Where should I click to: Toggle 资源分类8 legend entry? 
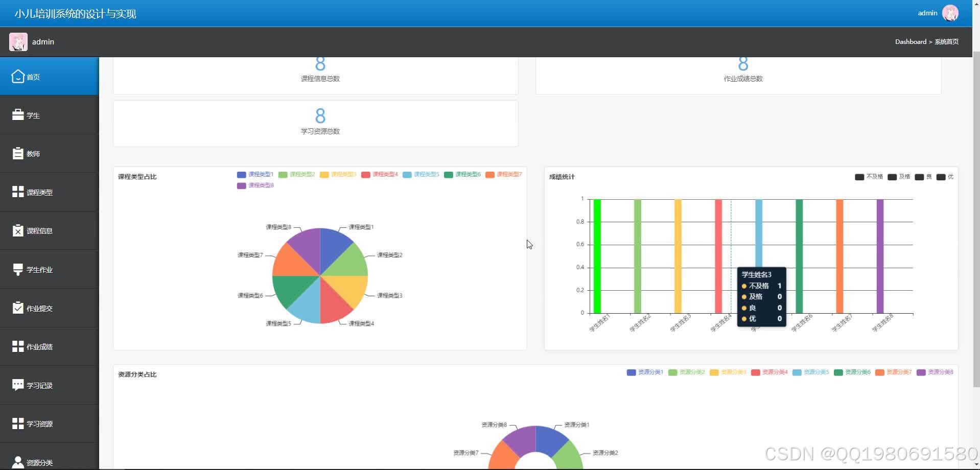click(x=935, y=372)
